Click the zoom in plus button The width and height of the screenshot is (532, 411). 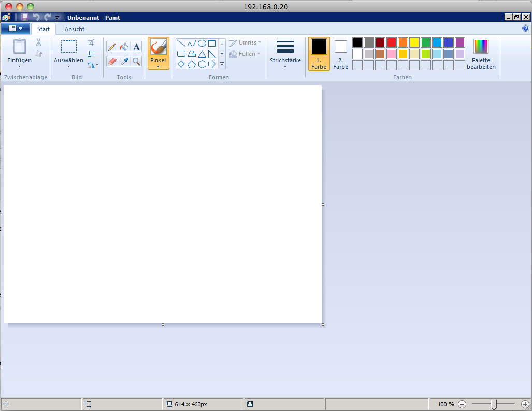[525, 404]
